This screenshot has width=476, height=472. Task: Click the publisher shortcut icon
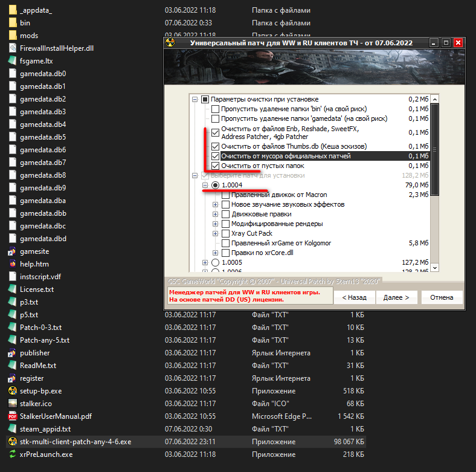13,352
